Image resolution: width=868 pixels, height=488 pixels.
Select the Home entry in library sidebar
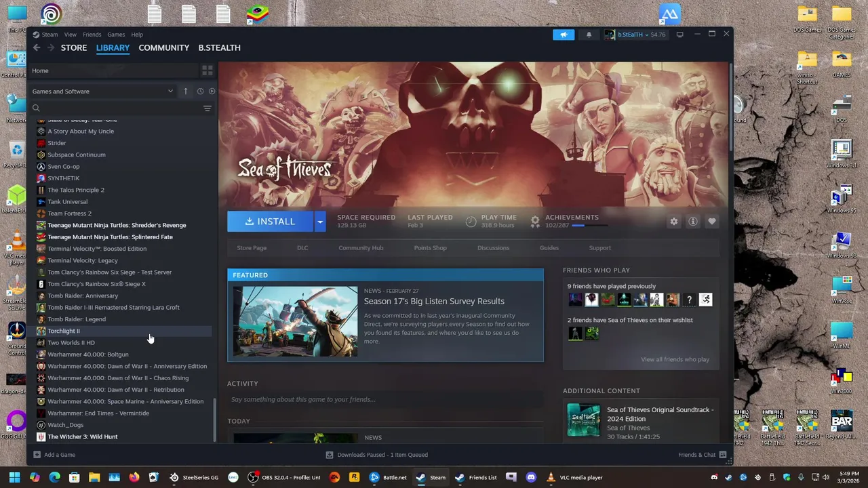pyautogui.click(x=114, y=70)
